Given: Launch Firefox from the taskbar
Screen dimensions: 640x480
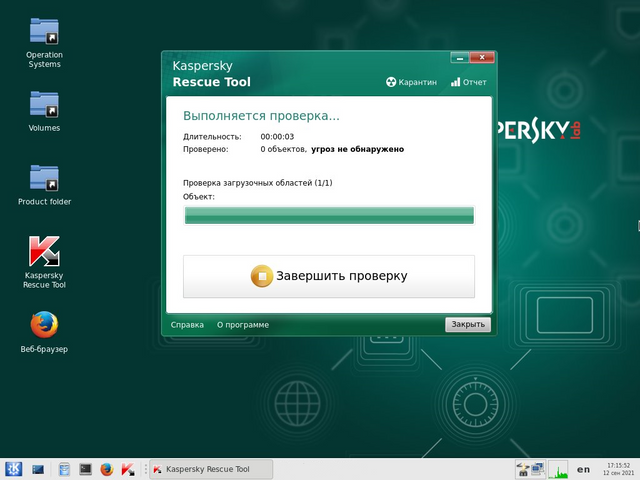Looking at the screenshot, I should [107, 469].
